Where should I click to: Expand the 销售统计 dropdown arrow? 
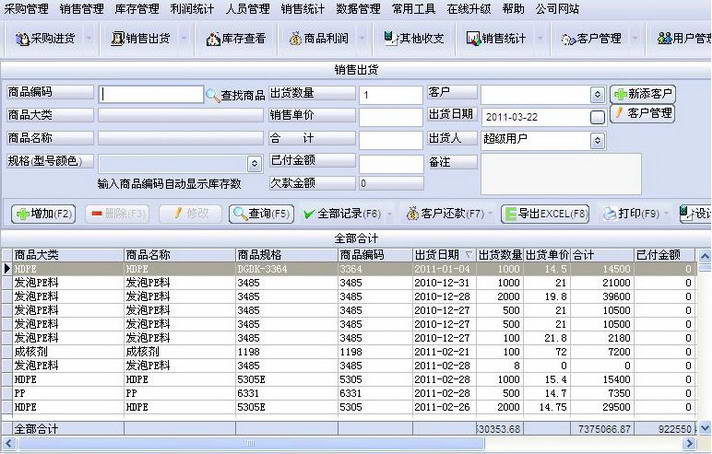(540, 39)
